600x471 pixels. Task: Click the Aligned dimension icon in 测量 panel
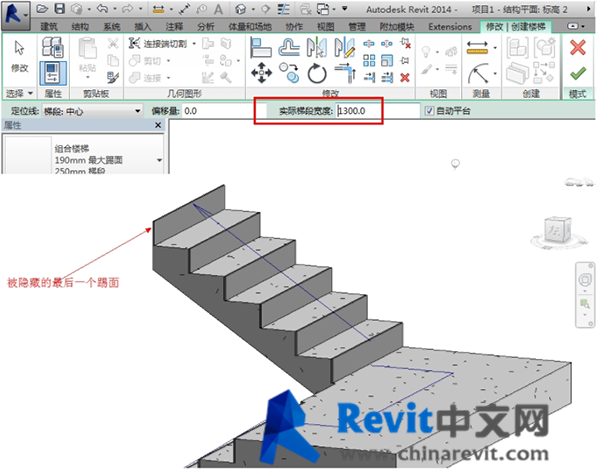[x=477, y=48]
